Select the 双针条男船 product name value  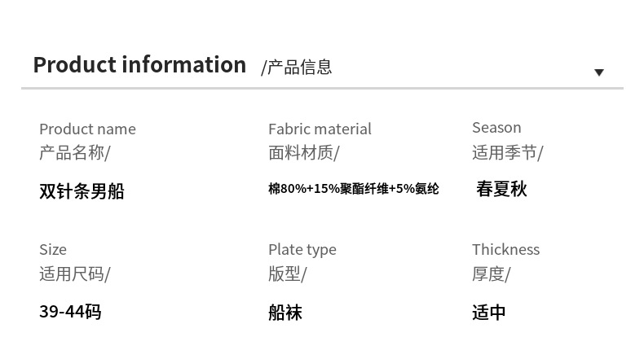(x=82, y=191)
